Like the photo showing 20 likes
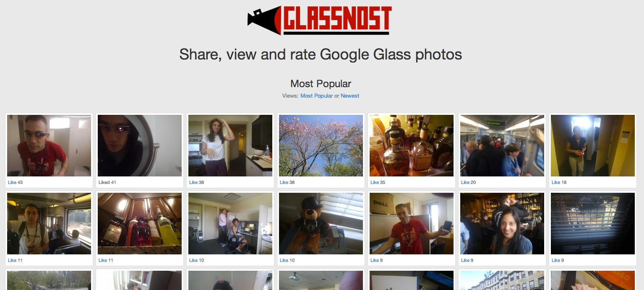This screenshot has height=290, width=644. pyautogui.click(x=465, y=183)
